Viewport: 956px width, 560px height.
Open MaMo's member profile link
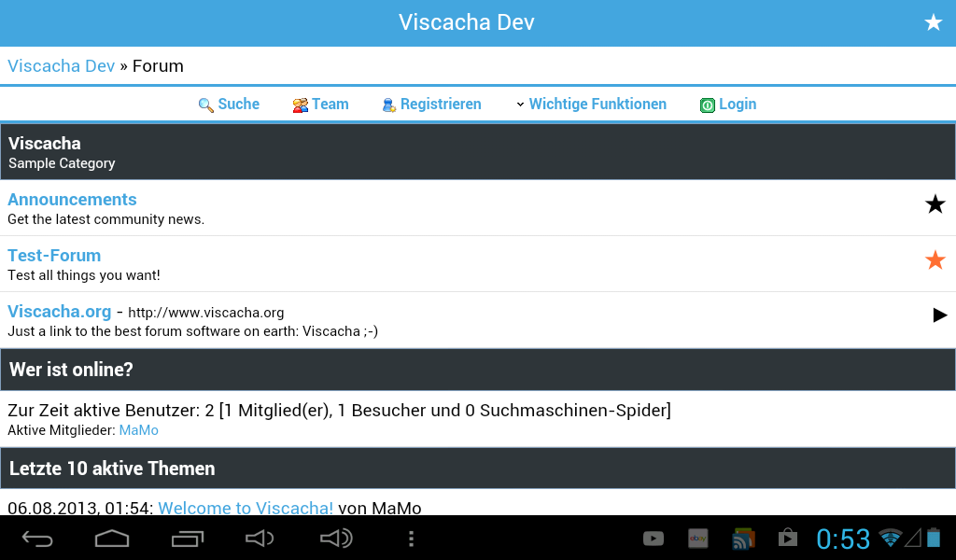tap(138, 430)
